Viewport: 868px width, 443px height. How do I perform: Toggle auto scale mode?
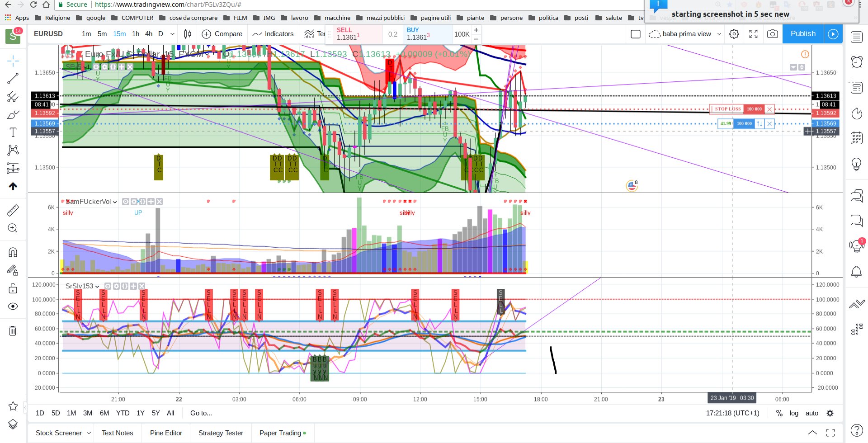(x=812, y=413)
